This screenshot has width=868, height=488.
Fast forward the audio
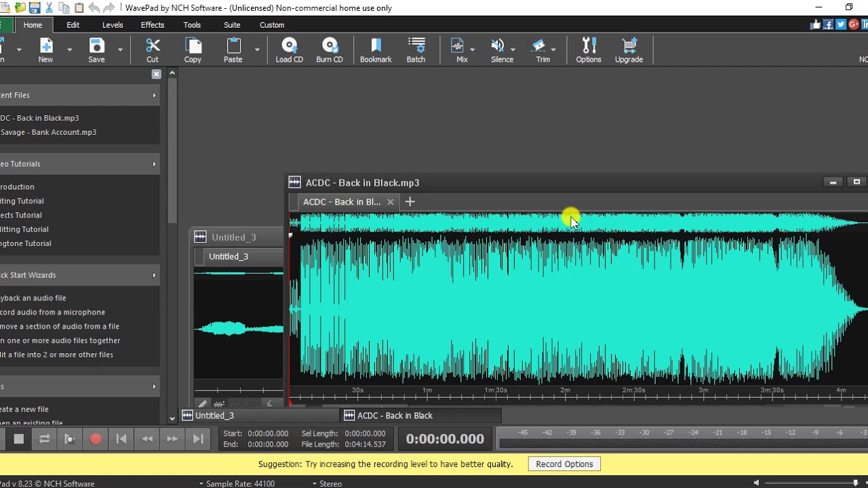point(172,439)
